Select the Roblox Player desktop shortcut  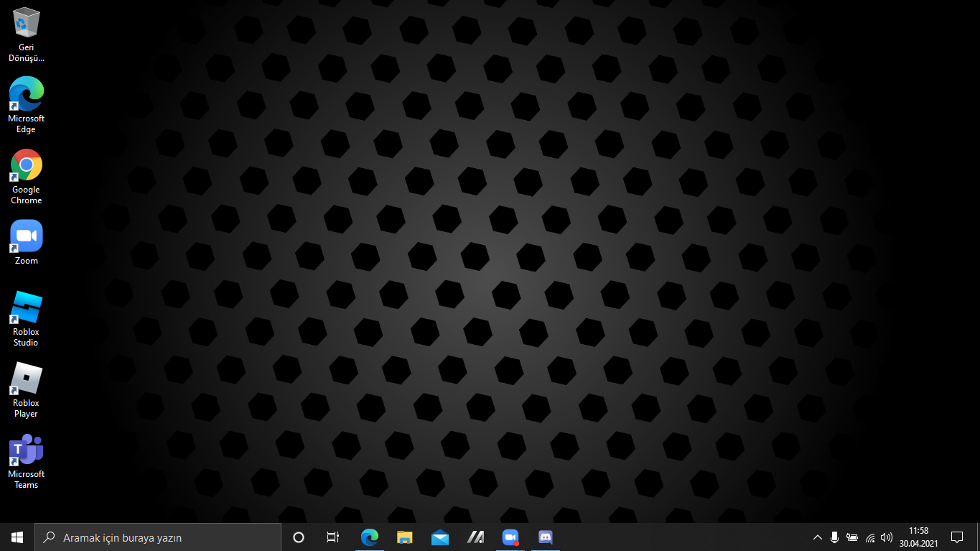click(27, 390)
